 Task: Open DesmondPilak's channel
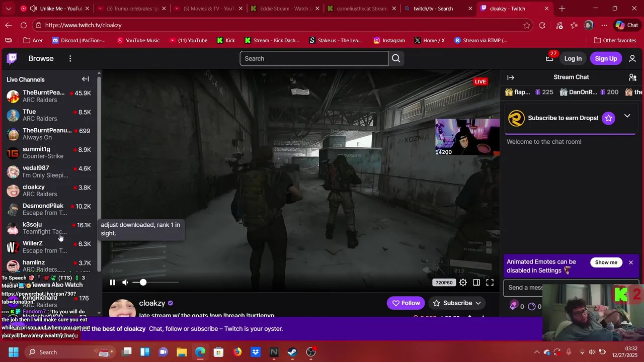tap(49, 209)
